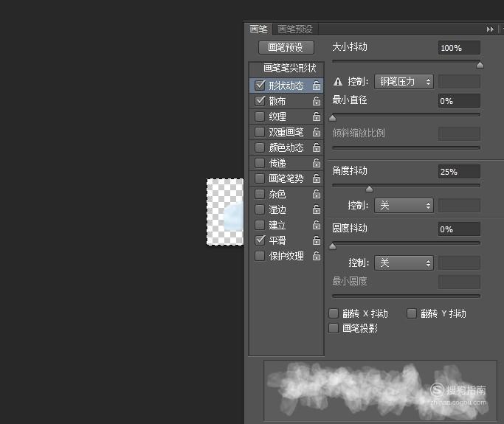Image resolution: width=504 pixels, height=424 pixels.
Task: Toggle lock icon for 杂色
Action: pyautogui.click(x=317, y=194)
